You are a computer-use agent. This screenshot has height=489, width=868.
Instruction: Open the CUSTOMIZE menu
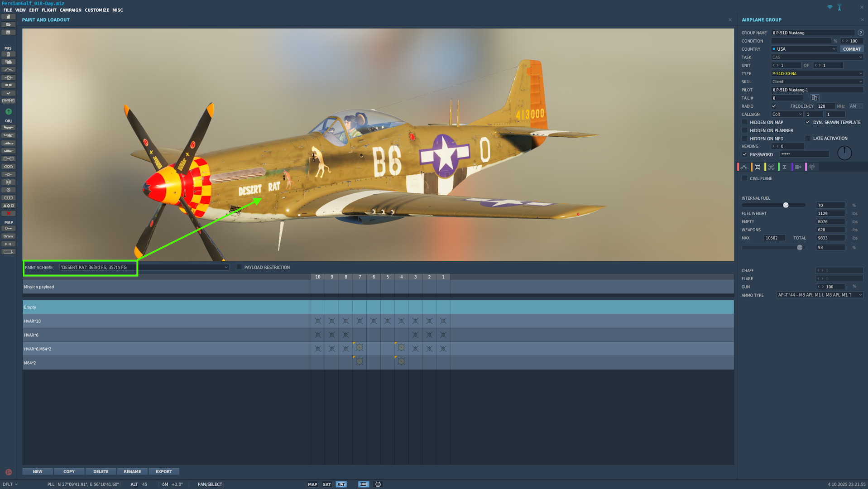[97, 10]
